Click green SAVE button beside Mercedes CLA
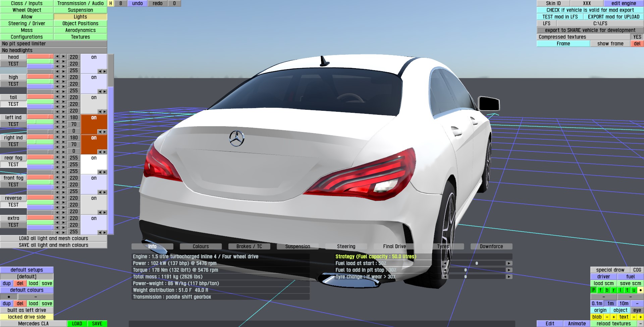This screenshot has height=327, width=644. tap(97, 324)
